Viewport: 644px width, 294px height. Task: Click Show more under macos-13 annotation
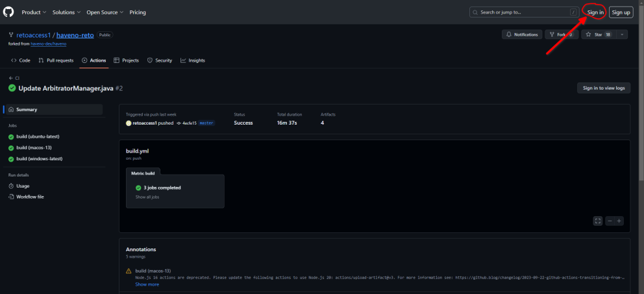point(147,284)
